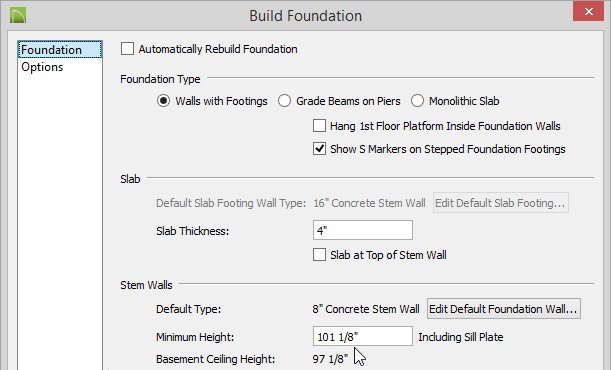Click the 8" Concrete Stem Wall default type text

coord(366,309)
